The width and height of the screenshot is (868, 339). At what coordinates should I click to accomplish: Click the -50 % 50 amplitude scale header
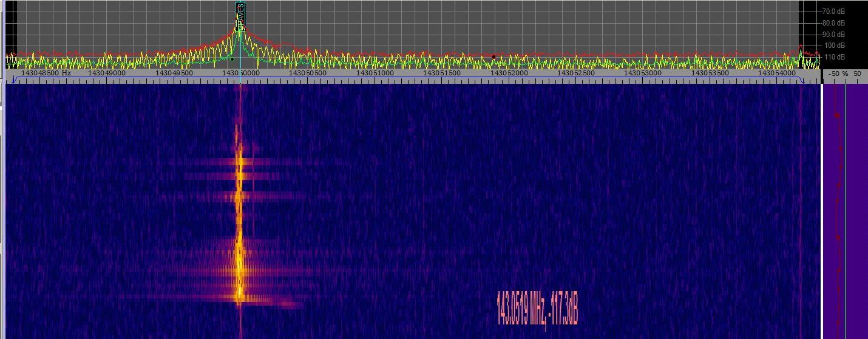[844, 73]
